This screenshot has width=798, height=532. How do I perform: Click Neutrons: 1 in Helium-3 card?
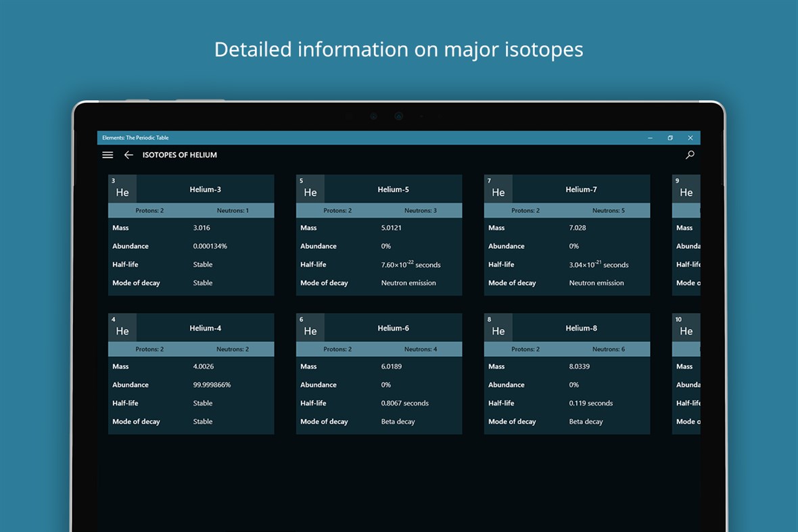point(233,210)
